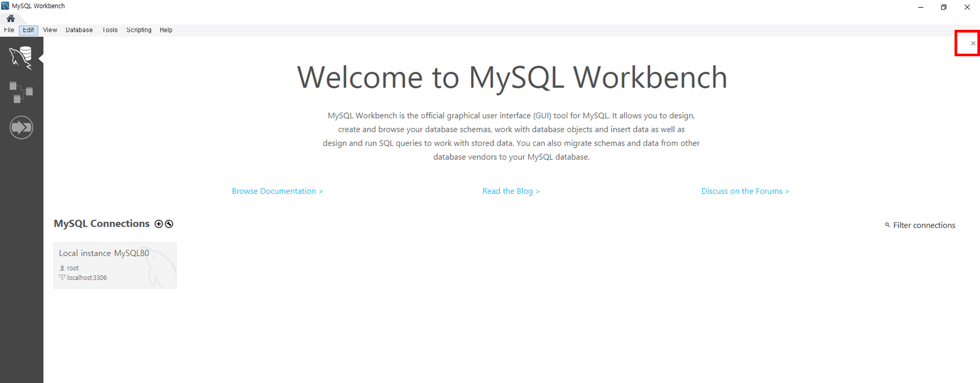980x383 pixels.
Task: Dismiss the welcome message with small x
Action: tap(973, 44)
